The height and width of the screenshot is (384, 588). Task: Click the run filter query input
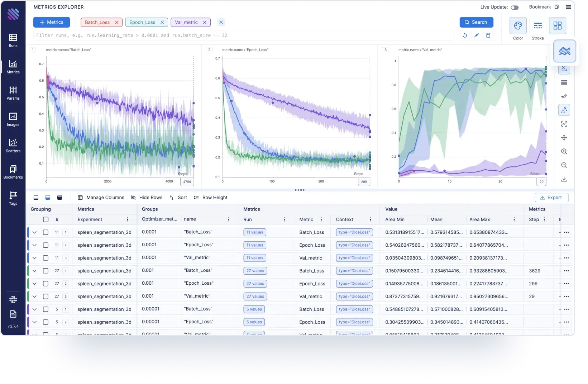pyautogui.click(x=244, y=35)
